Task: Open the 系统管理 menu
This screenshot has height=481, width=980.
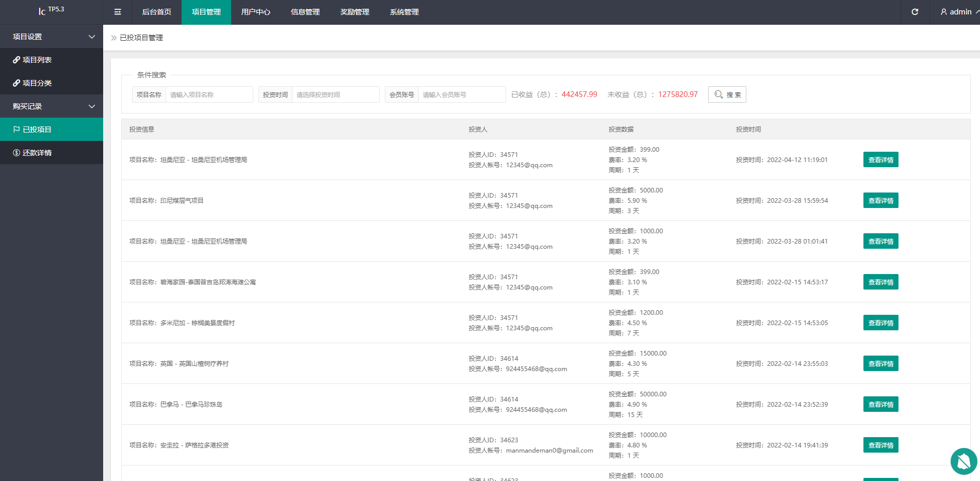Action: click(404, 12)
